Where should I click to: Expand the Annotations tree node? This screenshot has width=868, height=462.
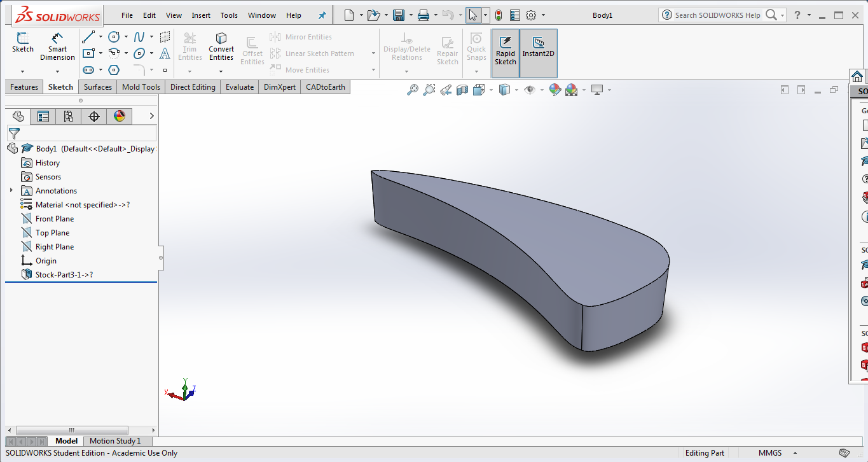click(11, 191)
